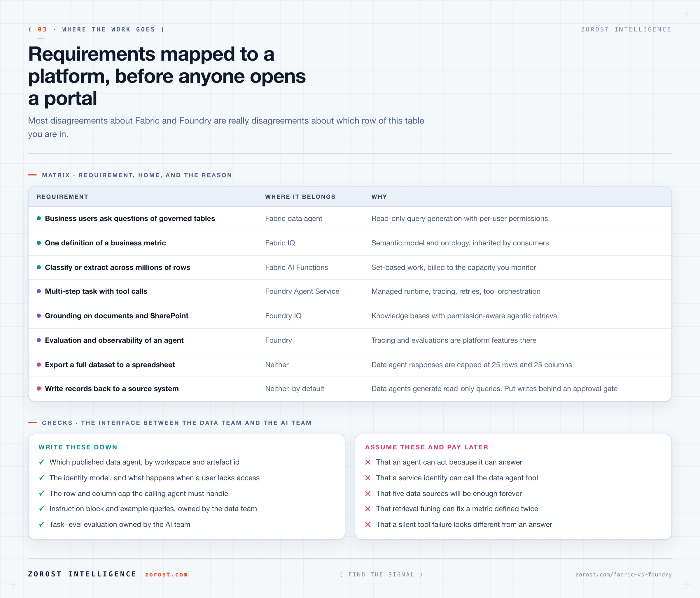The image size is (700, 598).
Task: Click 'Data agents generate read-only queries' explanation
Action: tap(494, 388)
